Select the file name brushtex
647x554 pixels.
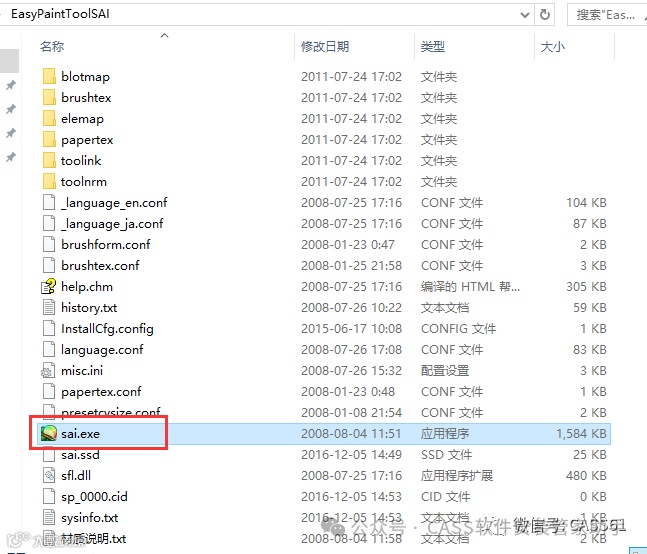pos(86,98)
